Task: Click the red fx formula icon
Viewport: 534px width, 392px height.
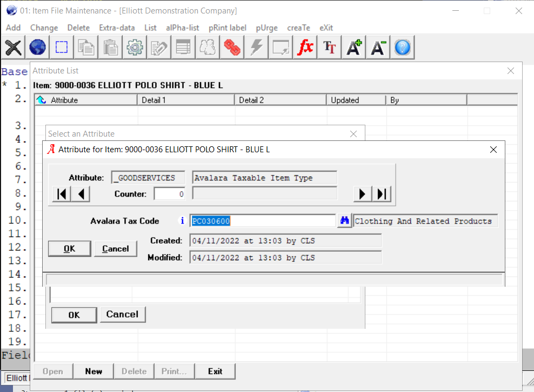Action: click(305, 48)
